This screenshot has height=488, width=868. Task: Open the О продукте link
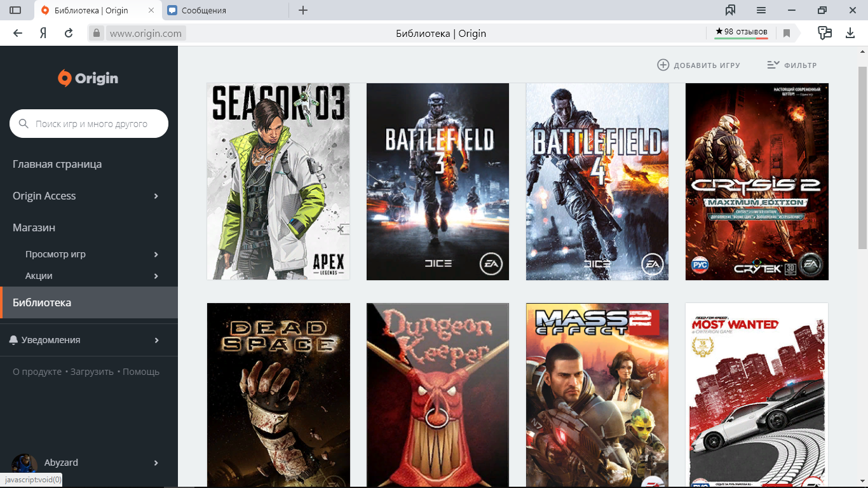37,372
